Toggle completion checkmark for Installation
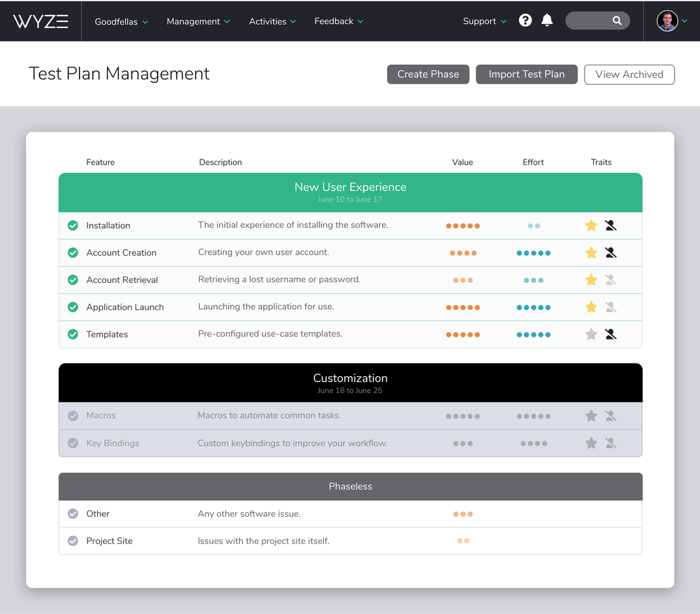 73,225
